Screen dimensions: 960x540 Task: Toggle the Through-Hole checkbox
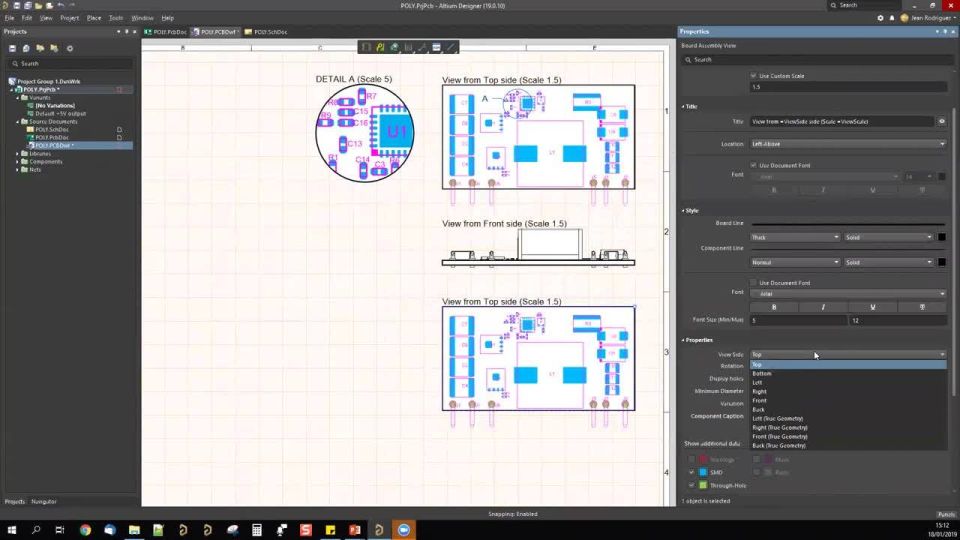692,486
